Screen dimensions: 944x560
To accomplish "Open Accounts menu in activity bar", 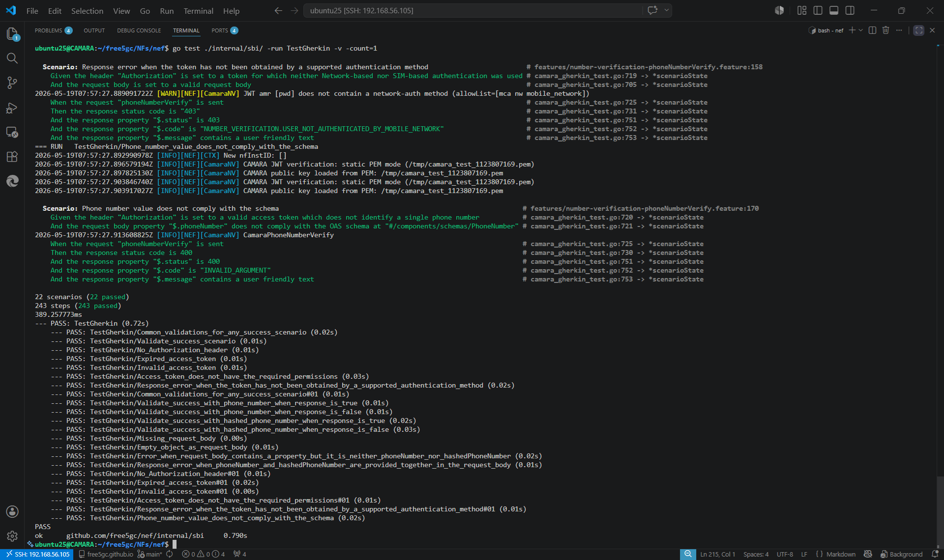I will click(x=12, y=511).
